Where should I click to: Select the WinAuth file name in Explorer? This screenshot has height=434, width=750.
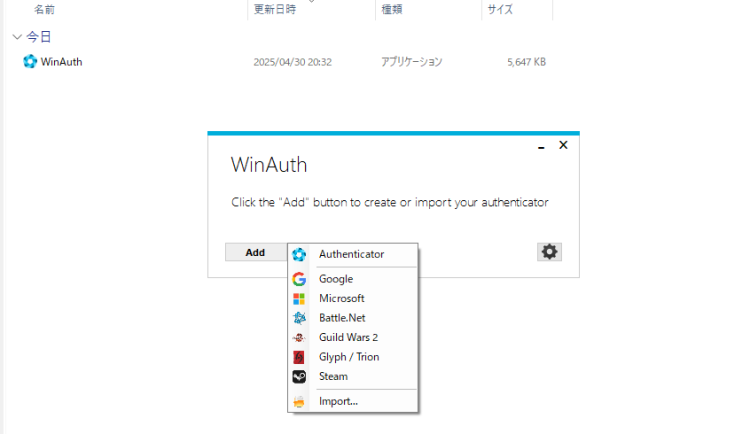[x=61, y=62]
